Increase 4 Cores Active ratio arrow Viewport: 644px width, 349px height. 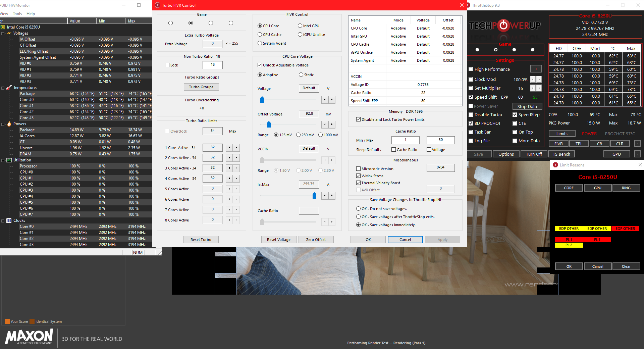point(236,179)
